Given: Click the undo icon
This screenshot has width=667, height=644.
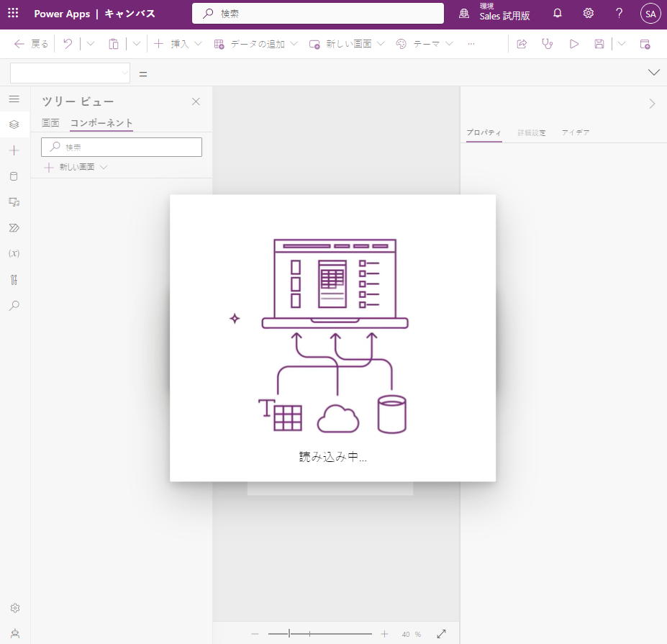Looking at the screenshot, I should [68, 44].
